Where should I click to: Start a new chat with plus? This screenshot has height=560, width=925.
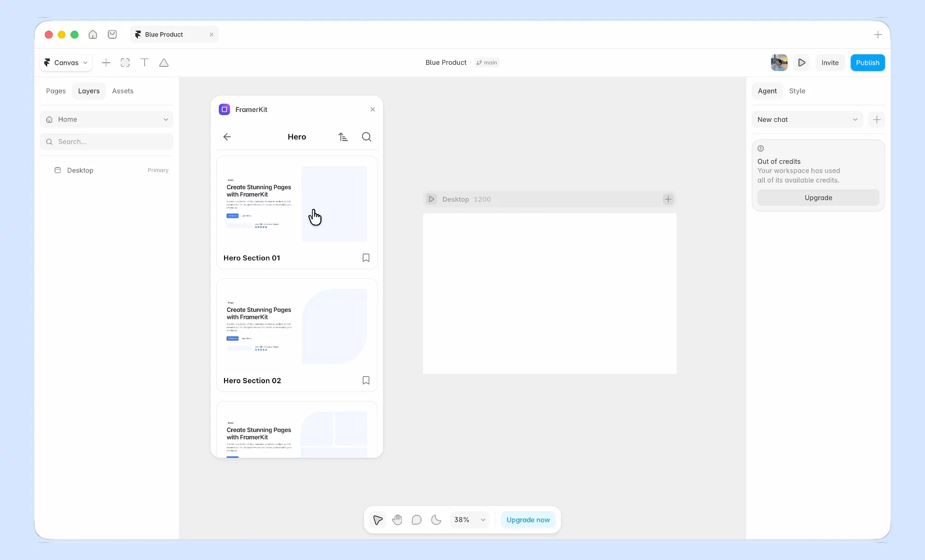877,120
